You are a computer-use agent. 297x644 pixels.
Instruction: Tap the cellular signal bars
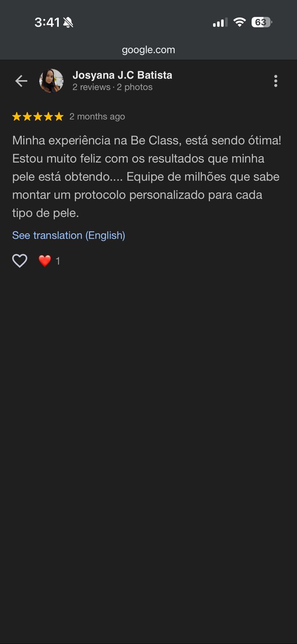pyautogui.click(x=220, y=23)
